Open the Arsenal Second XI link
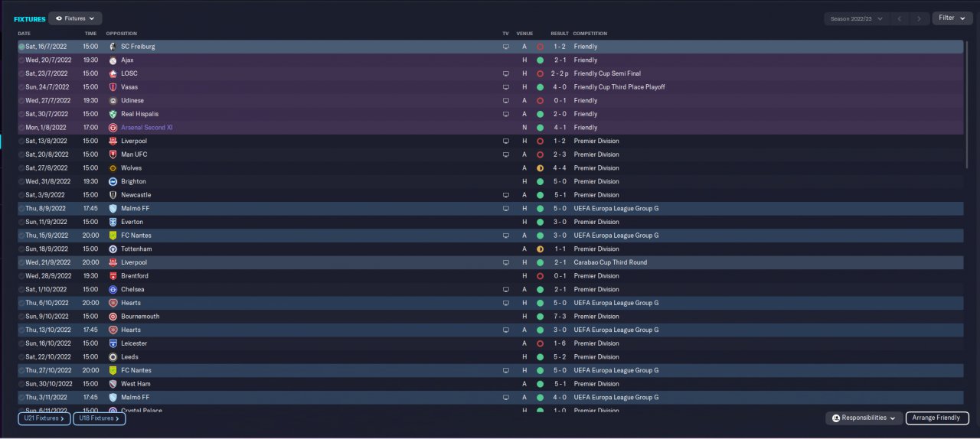This screenshot has width=980, height=439. click(x=146, y=128)
